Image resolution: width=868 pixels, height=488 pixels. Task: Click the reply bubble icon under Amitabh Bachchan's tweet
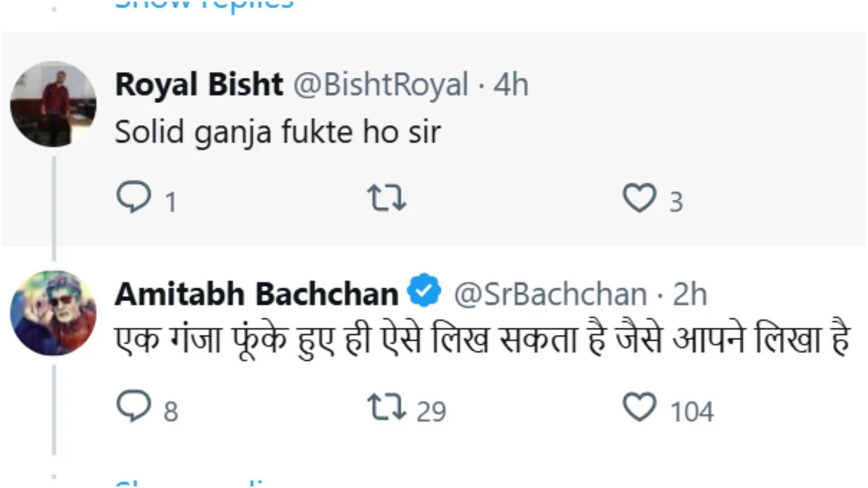coord(132,409)
